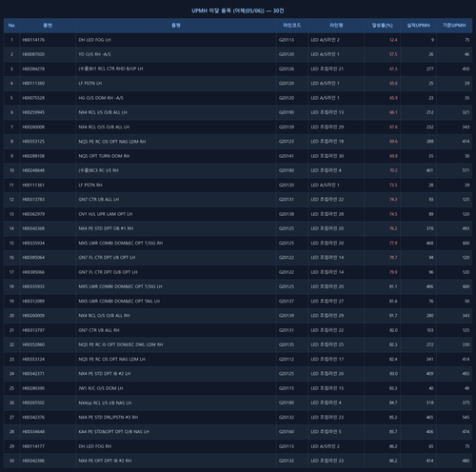Screen dimensions: 476x472
Task: Select product name 'LF PSTN RH'
Action: (90, 185)
